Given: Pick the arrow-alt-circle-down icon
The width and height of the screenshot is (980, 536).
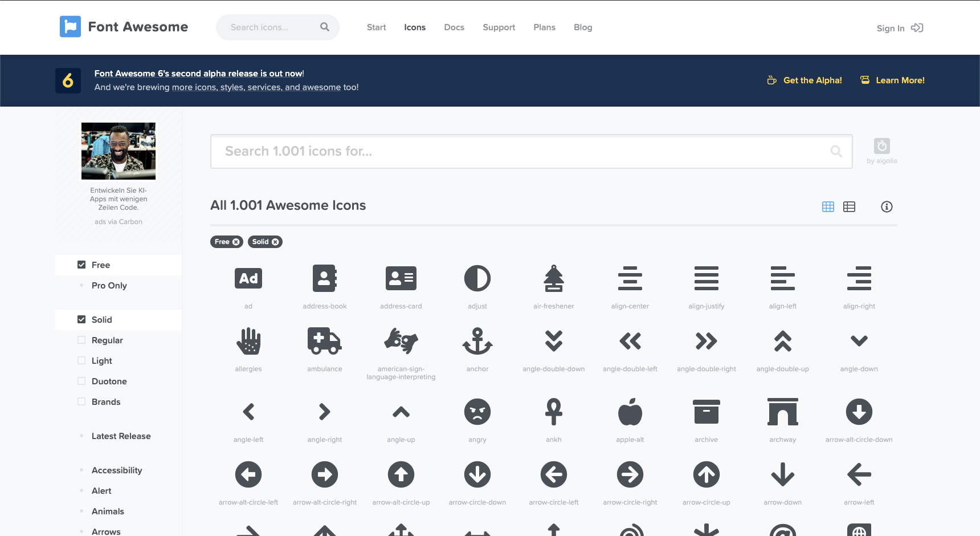Looking at the screenshot, I should (x=859, y=412).
